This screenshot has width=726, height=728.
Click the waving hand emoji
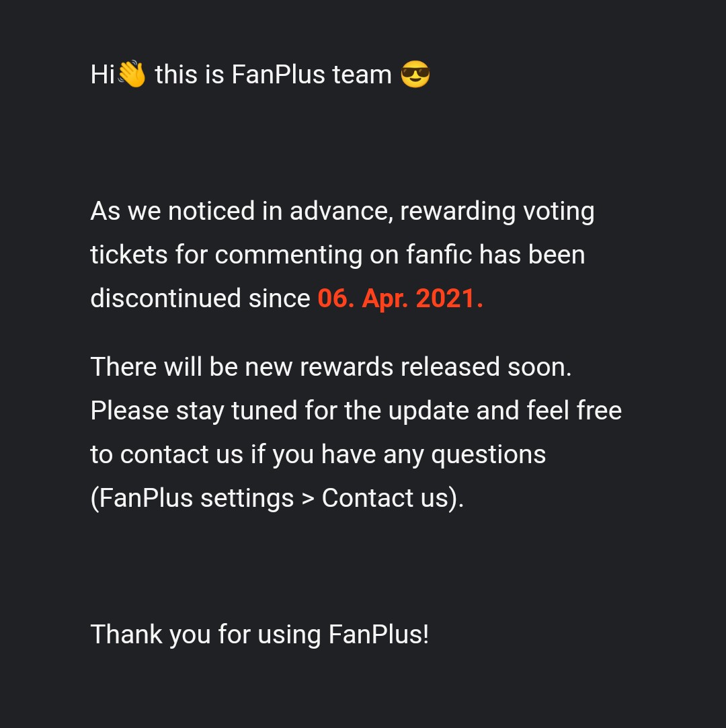point(132,75)
